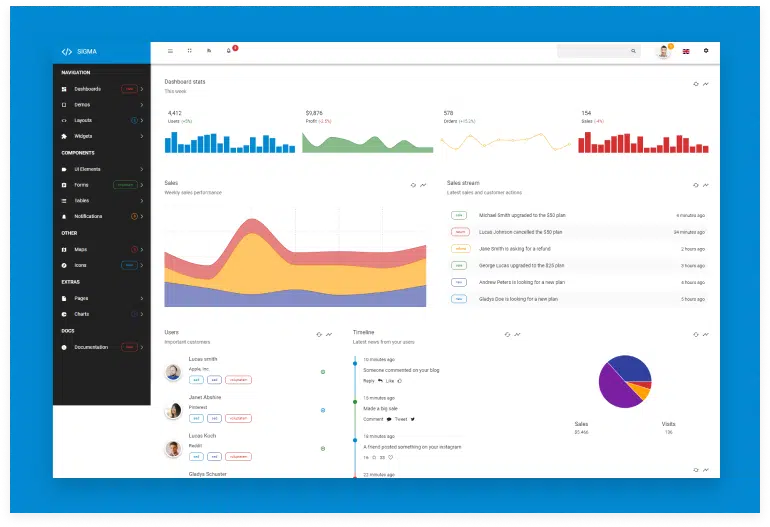Click the Tweet bird icon in Timeline

tap(412, 419)
